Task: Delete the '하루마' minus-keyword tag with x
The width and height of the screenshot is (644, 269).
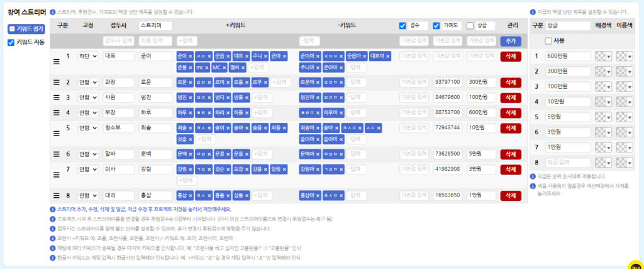Action: tap(341, 112)
